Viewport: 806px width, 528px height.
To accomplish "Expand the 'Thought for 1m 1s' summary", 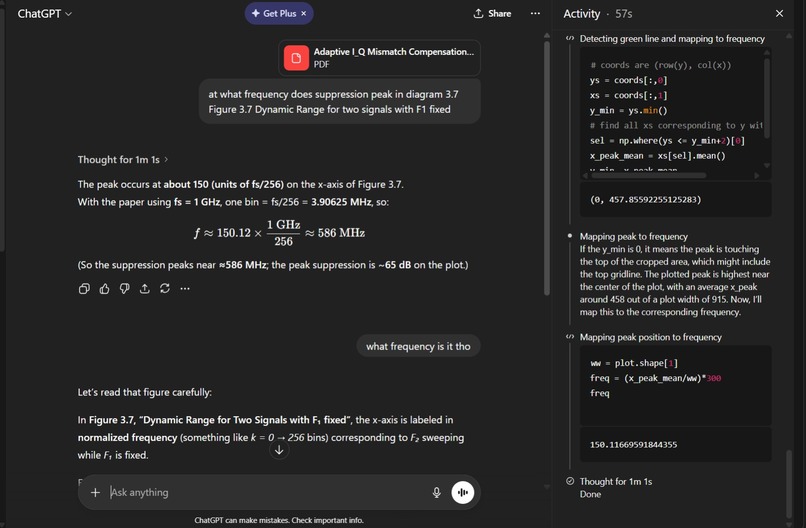I will point(123,160).
